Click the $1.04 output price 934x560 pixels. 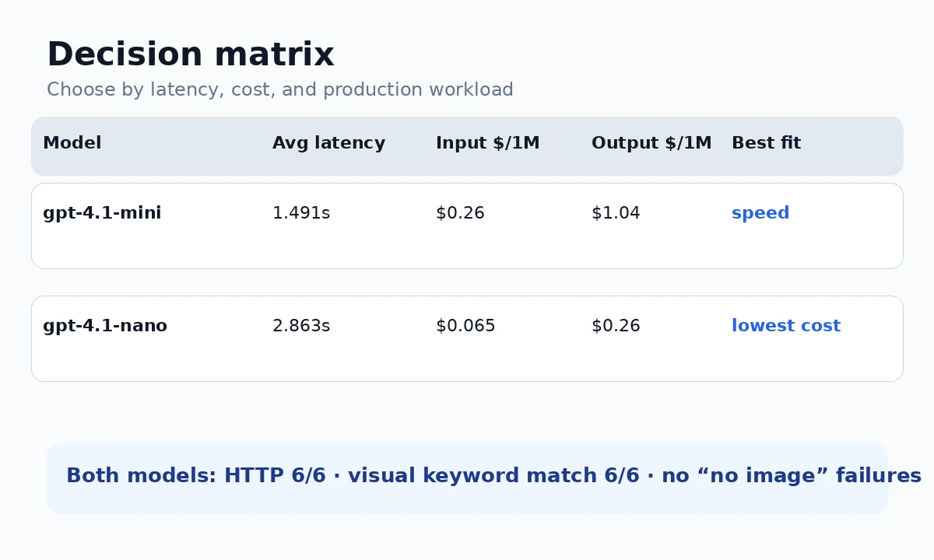coord(616,213)
